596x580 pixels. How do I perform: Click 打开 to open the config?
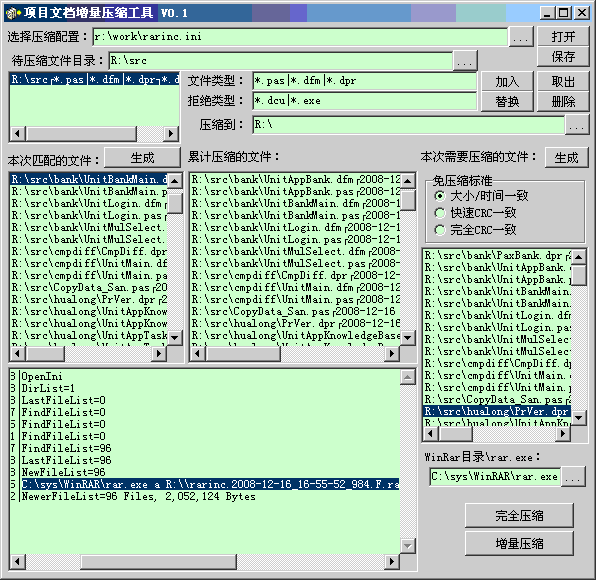coord(563,37)
